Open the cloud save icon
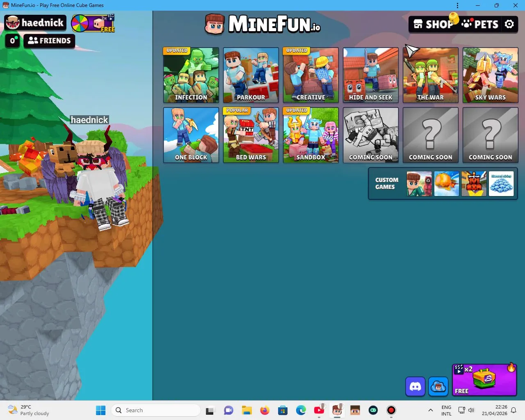Screen dimensions: 525x420 point(438,387)
